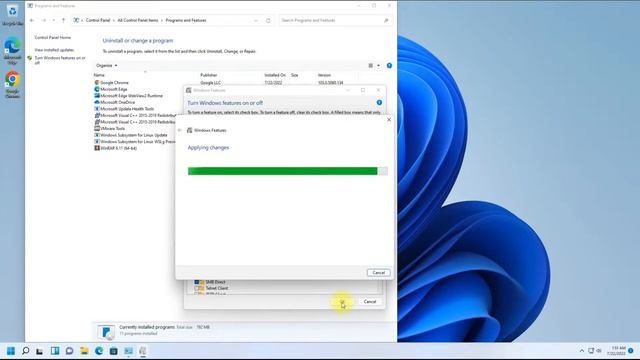Viewport: 640px width, 360px height.
Task: Open Microsoft Store from taskbar
Action: [113, 351]
